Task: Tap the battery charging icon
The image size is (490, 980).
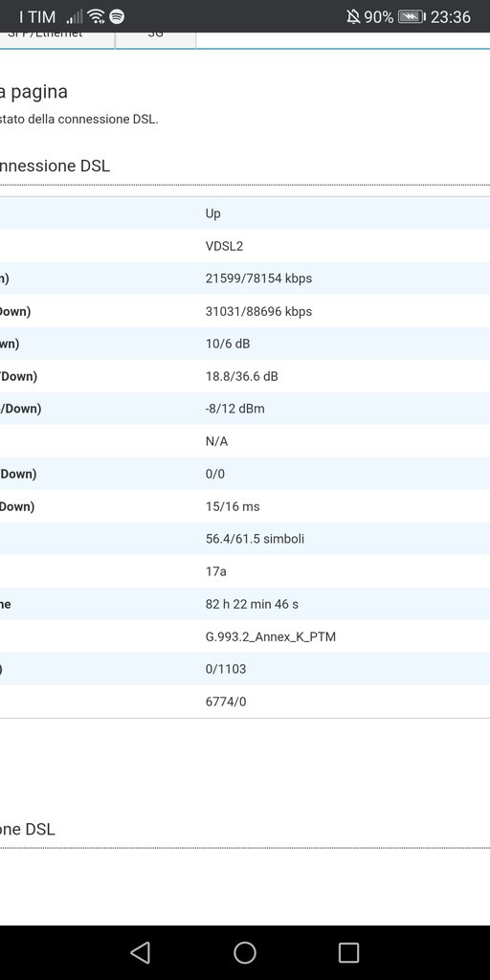Action: click(412, 17)
